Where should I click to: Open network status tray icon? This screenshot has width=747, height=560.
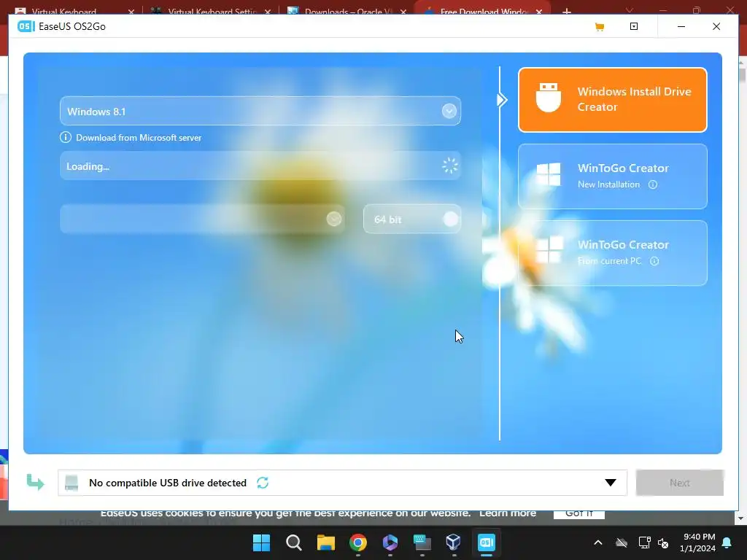pos(644,542)
